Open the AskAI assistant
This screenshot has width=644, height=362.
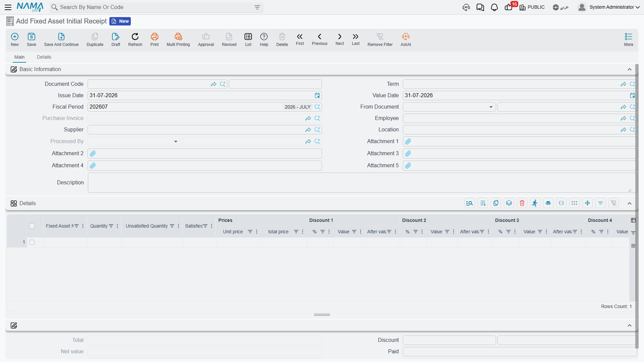tap(406, 39)
